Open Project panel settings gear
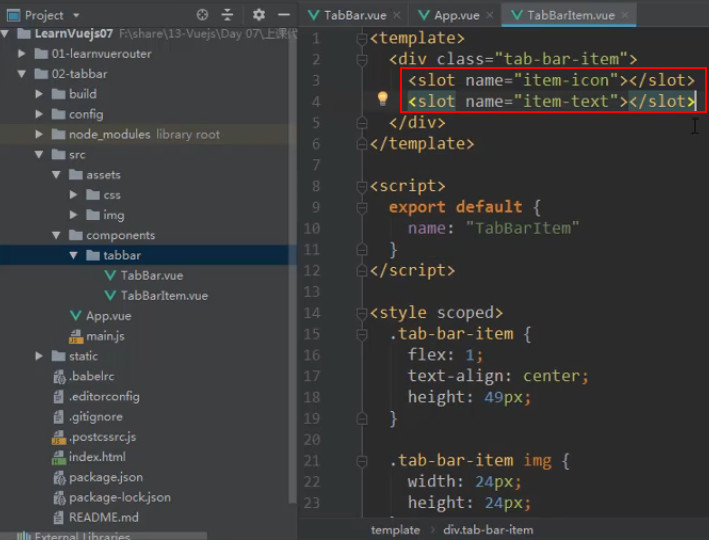This screenshot has width=709, height=540. 258,15
